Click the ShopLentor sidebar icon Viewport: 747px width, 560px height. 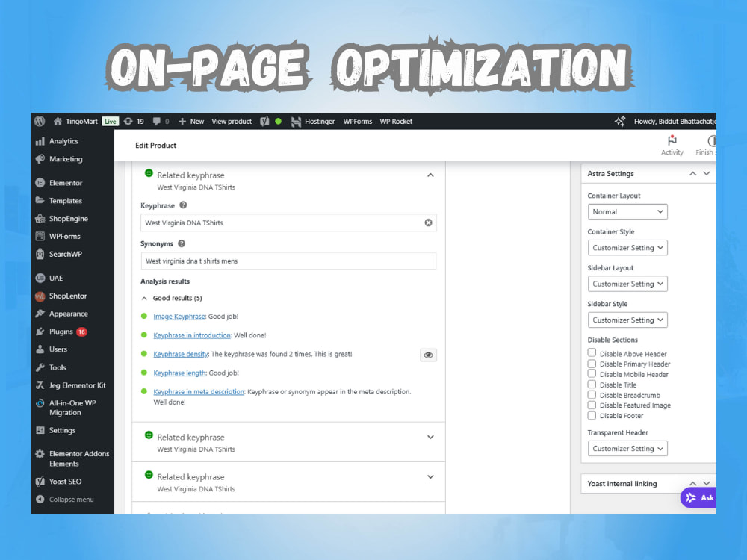tap(40, 296)
